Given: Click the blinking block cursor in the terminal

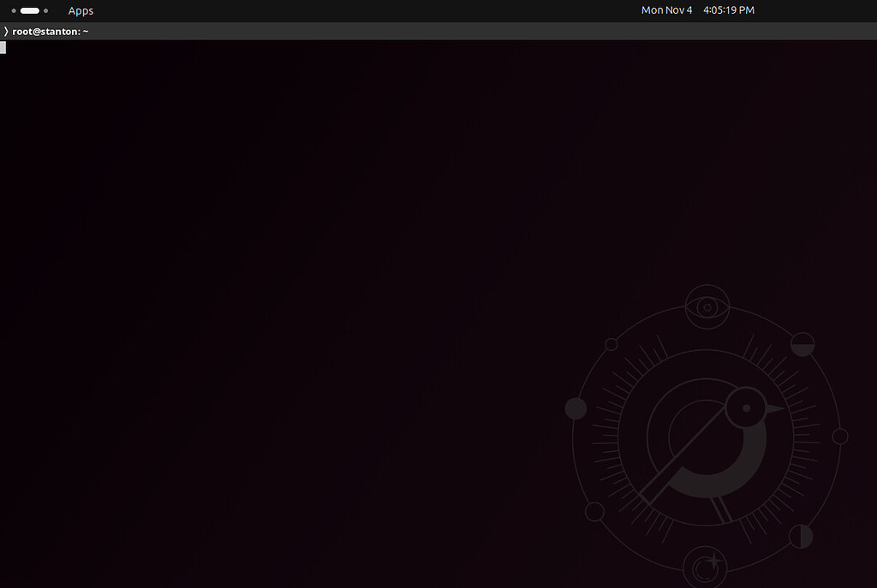Looking at the screenshot, I should tap(3, 47).
